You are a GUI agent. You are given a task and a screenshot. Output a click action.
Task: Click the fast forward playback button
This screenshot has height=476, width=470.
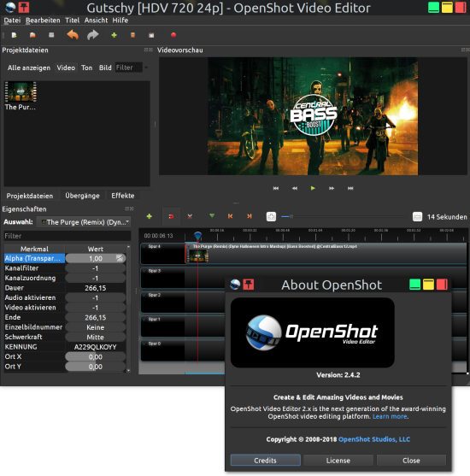pos(332,188)
